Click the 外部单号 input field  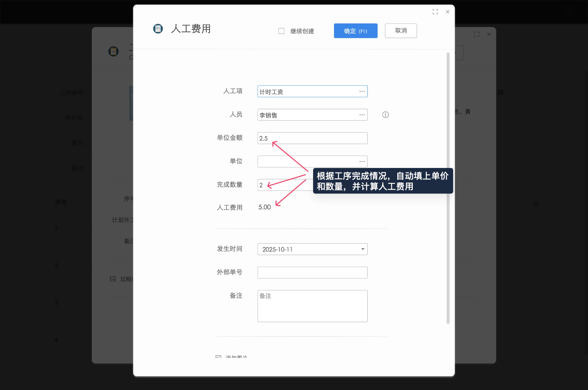pos(312,273)
